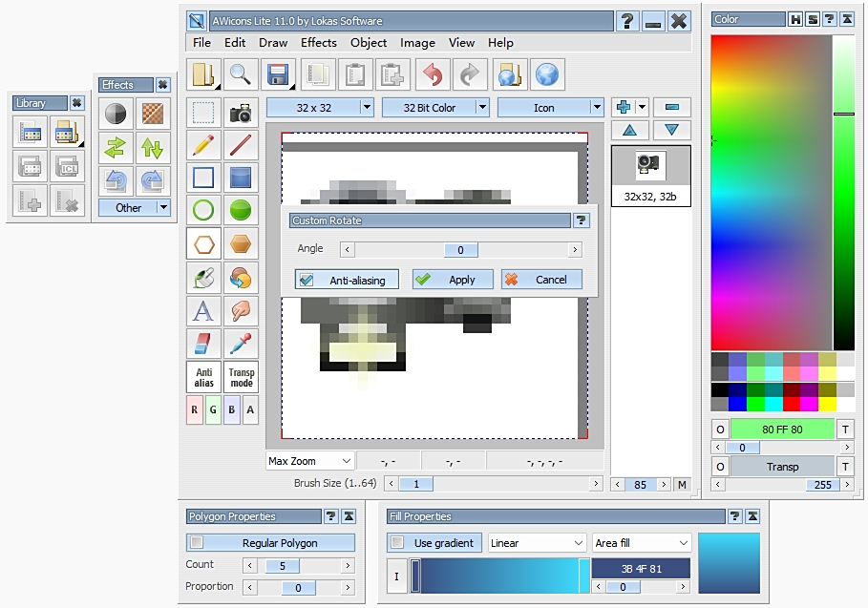Open the Linear gradient type dropdown
The width and height of the screenshot is (868, 608).
pos(537,543)
